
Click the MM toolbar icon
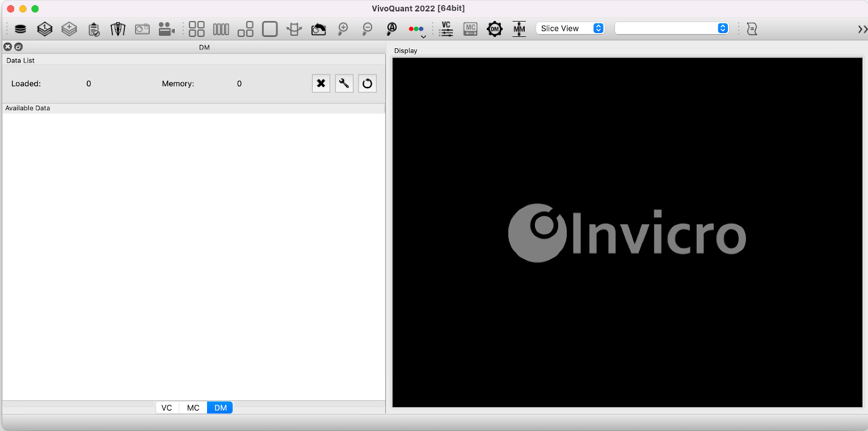pyautogui.click(x=519, y=28)
